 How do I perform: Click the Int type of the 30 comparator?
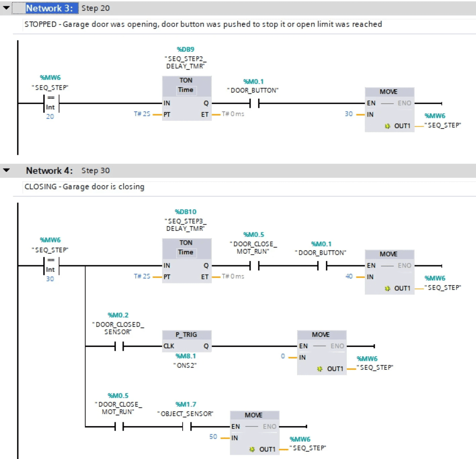[50, 269]
